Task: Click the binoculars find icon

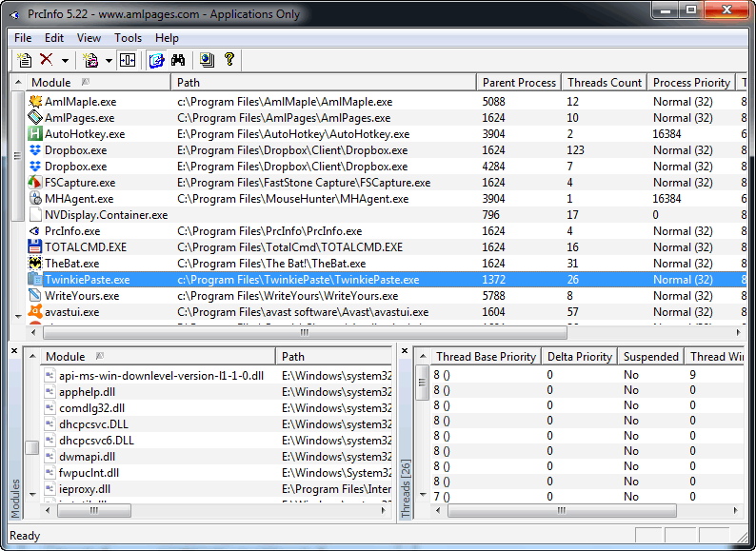Action: pos(178,60)
